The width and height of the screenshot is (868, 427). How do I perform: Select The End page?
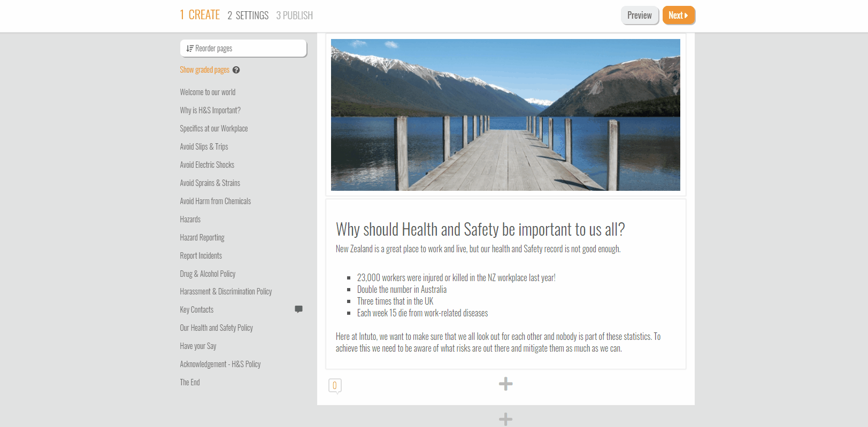[x=190, y=383]
